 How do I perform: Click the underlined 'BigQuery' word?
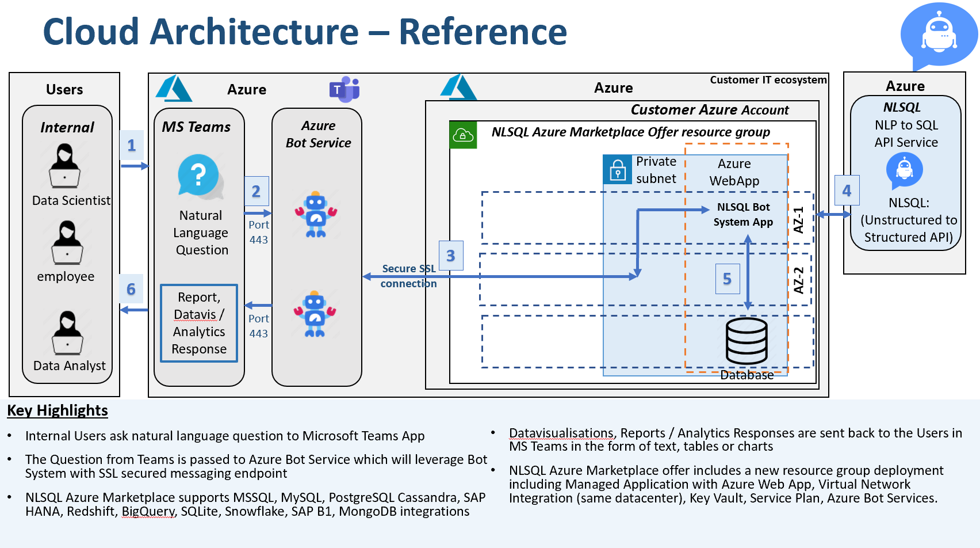[x=148, y=511]
